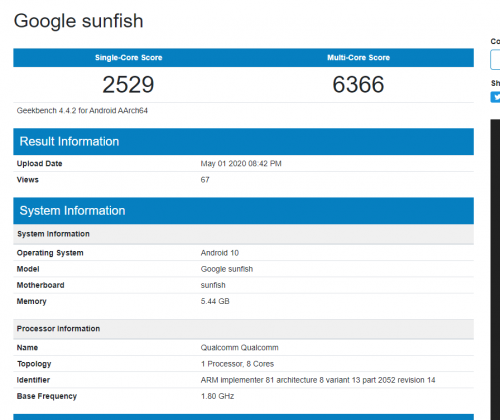Click the Qualcomm Qualcomm processor name

[239, 348]
